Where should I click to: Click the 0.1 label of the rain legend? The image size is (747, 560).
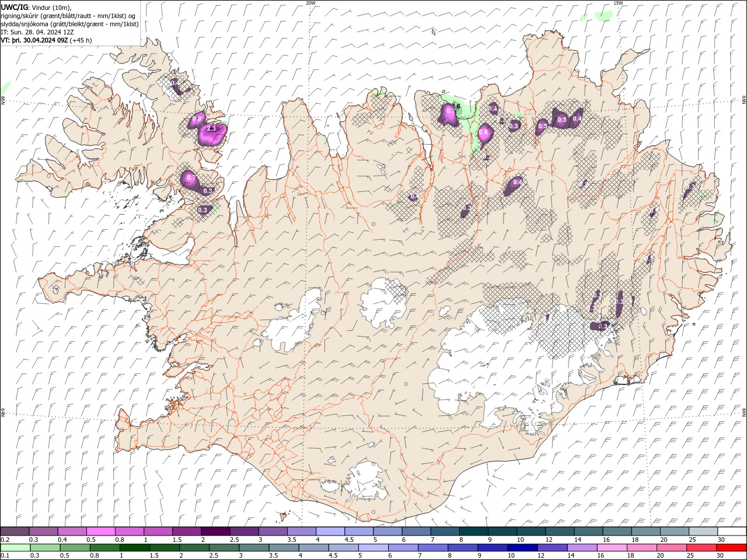click(x=5, y=555)
